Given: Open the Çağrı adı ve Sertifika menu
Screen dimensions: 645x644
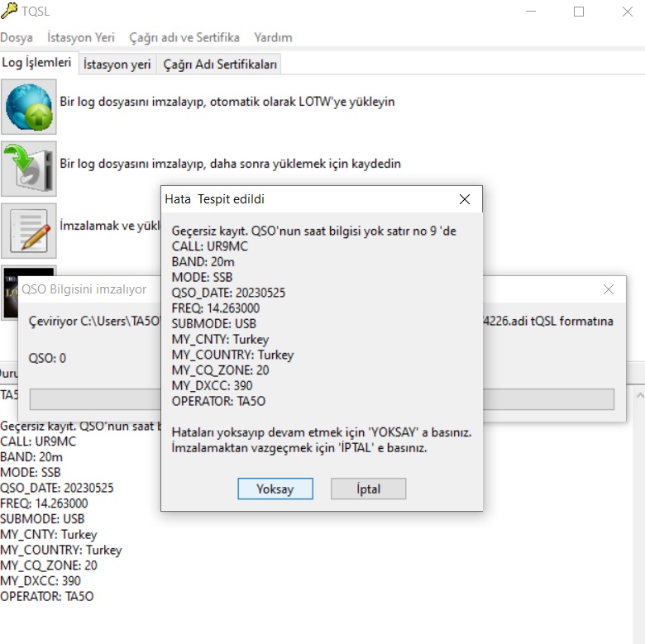Looking at the screenshot, I should coord(184,37).
